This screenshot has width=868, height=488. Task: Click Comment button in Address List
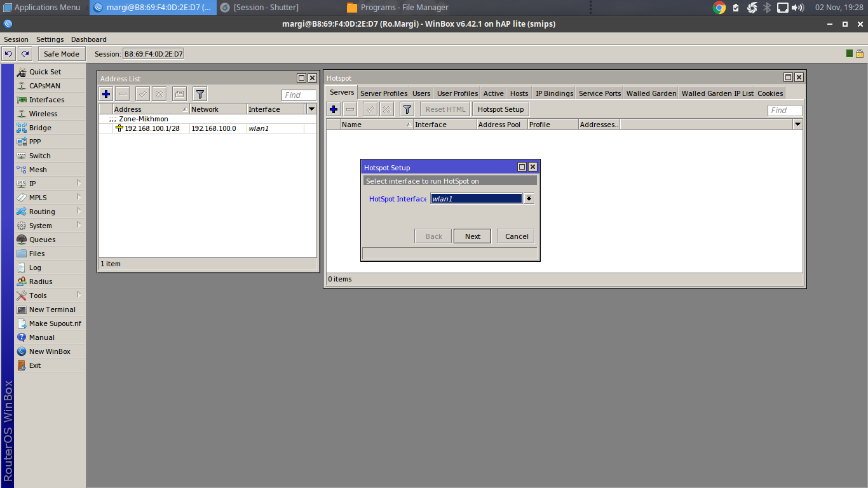[x=180, y=94]
